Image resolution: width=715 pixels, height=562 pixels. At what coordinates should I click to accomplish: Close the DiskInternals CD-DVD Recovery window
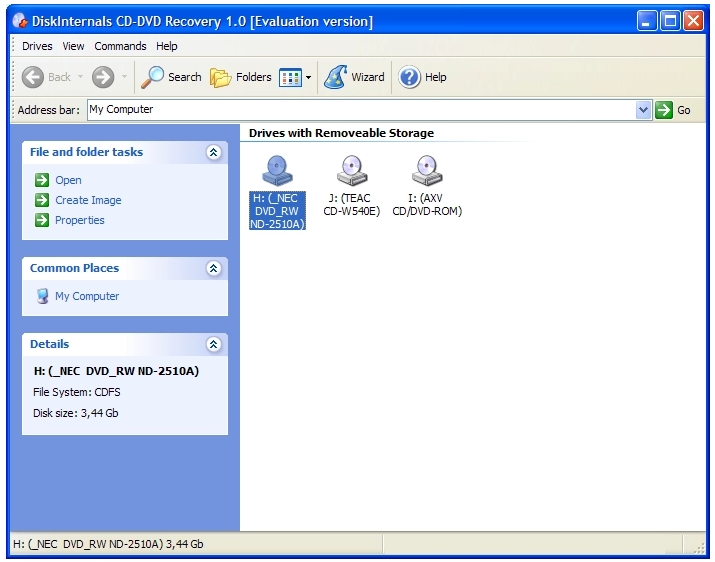(x=694, y=21)
